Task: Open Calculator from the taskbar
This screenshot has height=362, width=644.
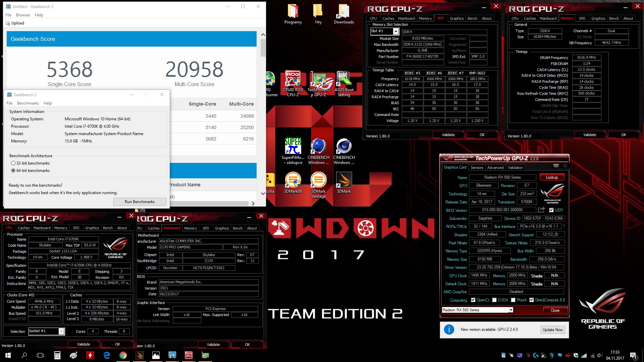Action: click(x=57, y=355)
